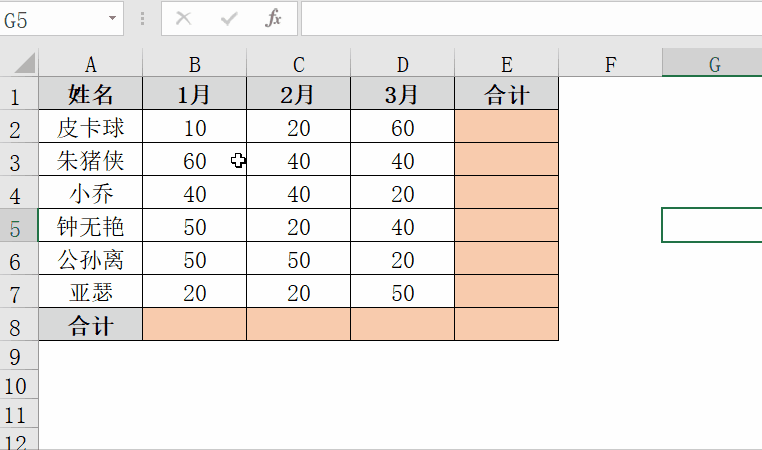The height and width of the screenshot is (450, 762).
Task: Select the active cell G5
Action: (x=712, y=226)
